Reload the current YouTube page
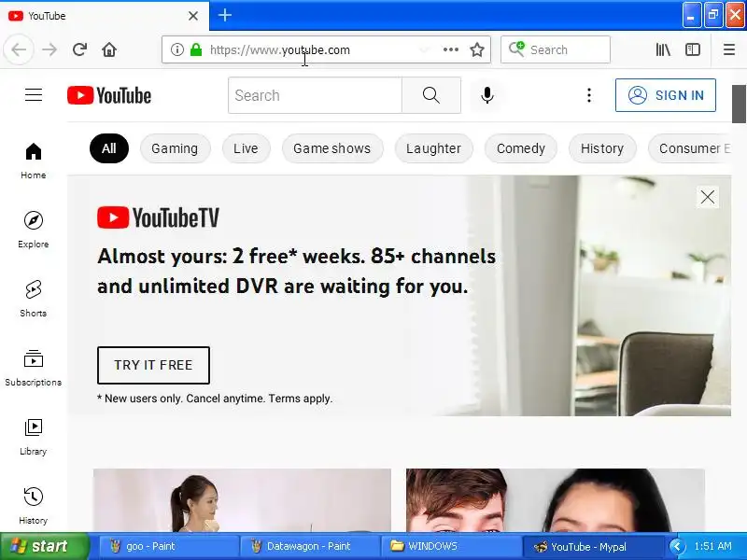The image size is (747, 560). point(79,49)
